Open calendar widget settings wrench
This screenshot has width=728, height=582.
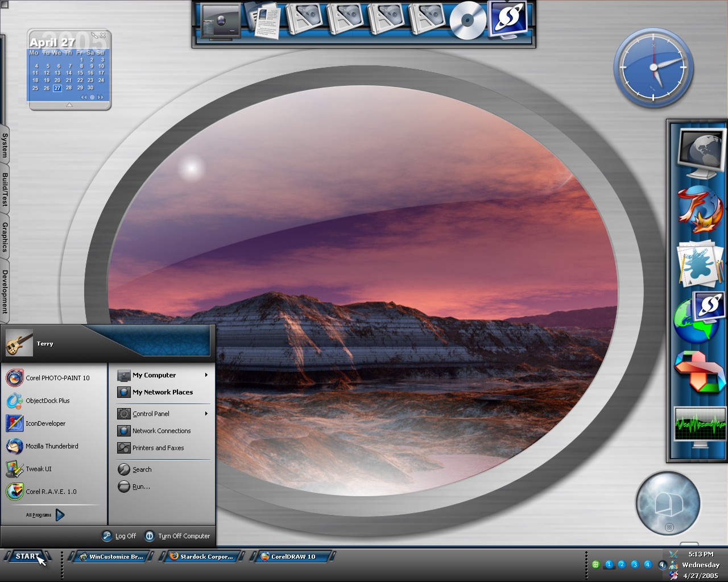pyautogui.click(x=94, y=35)
